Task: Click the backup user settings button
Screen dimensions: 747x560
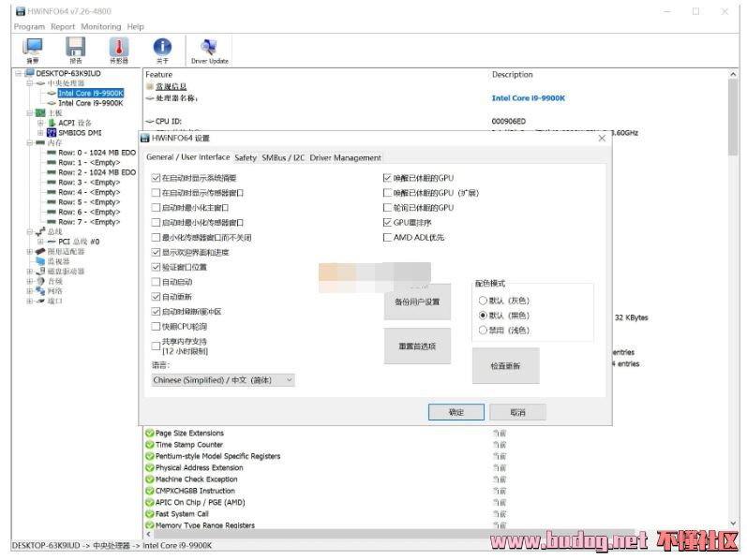Action: [417, 302]
